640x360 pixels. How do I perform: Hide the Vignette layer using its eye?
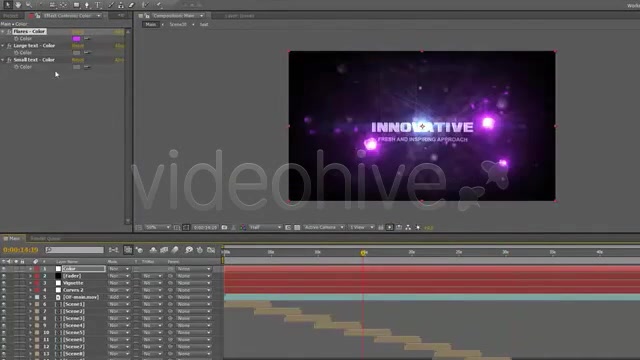click(4, 283)
